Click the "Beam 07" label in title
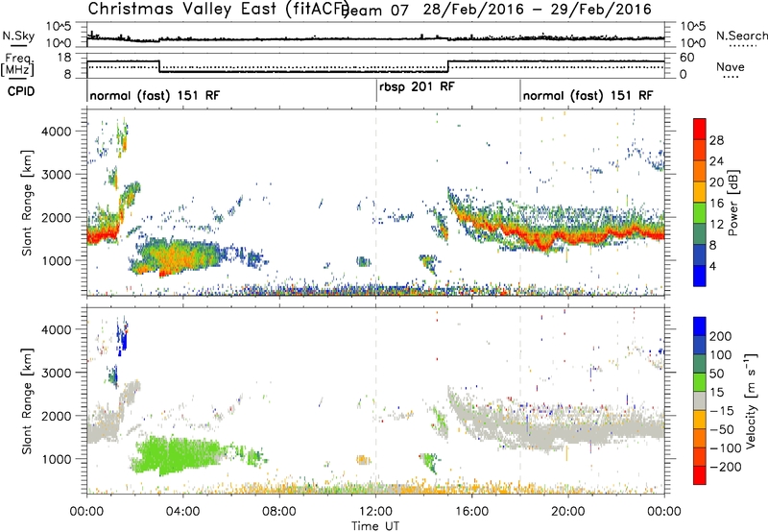 (x=374, y=10)
